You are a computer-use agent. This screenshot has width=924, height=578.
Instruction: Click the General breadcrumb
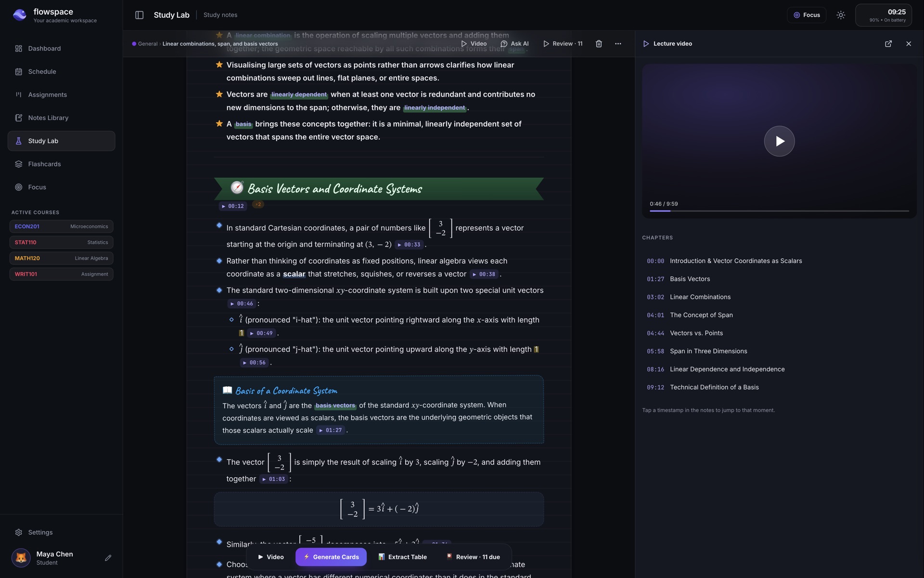(x=145, y=44)
